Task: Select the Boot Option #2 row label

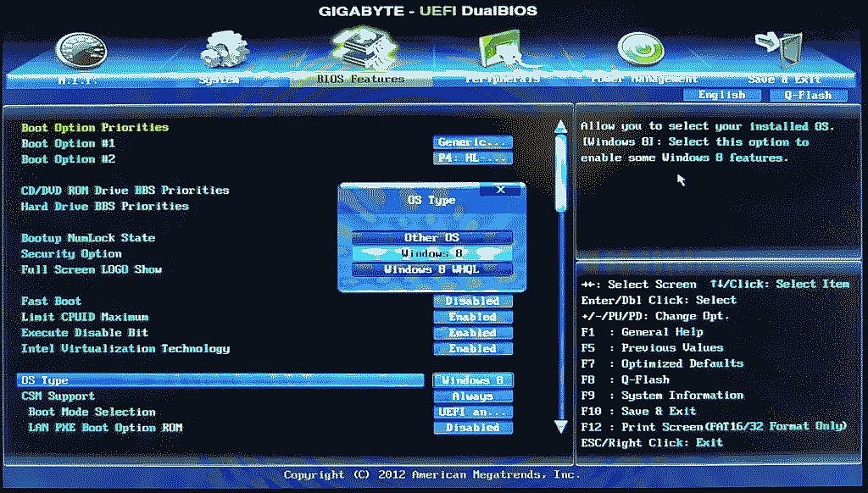Action: (x=68, y=159)
